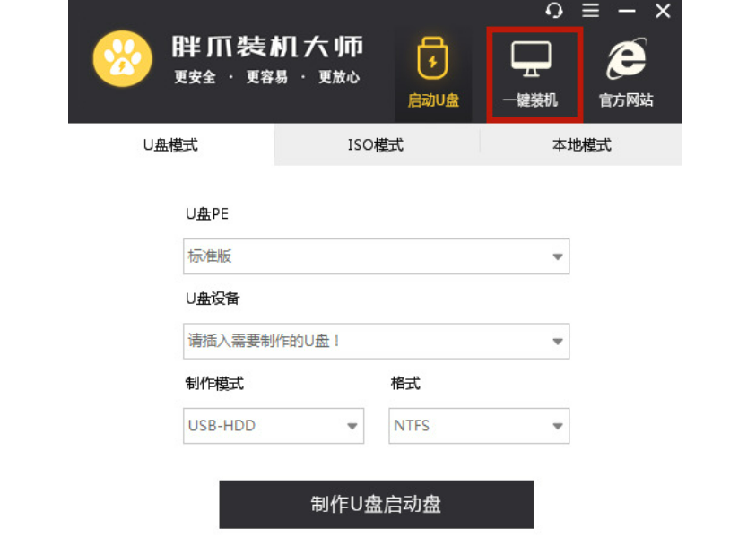Click the 制作U盘启动盘 button
Screen dimensions: 756x555
376,505
